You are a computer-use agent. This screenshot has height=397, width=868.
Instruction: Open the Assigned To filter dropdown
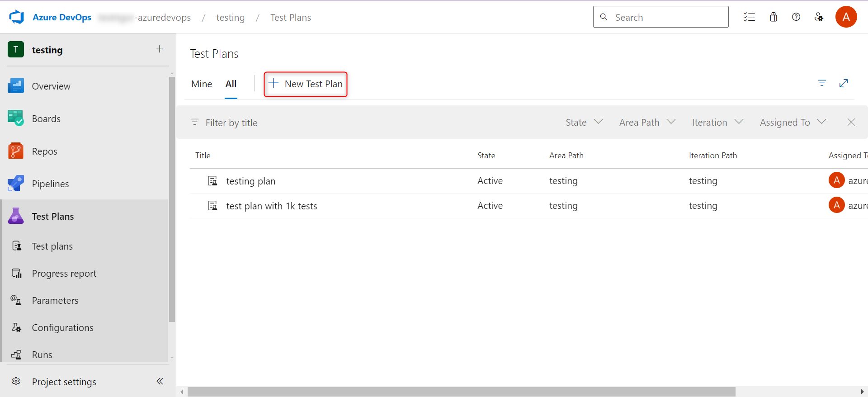tap(793, 123)
